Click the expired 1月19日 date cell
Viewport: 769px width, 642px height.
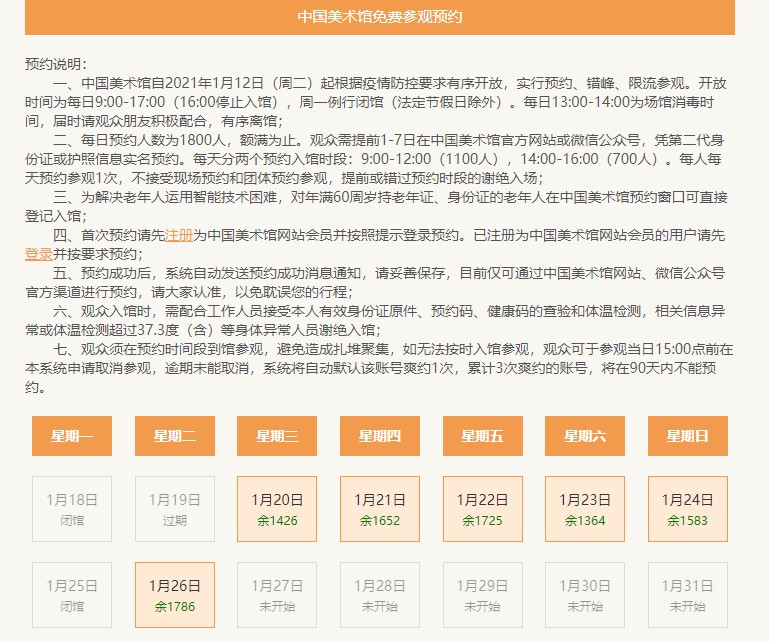pyautogui.click(x=175, y=509)
